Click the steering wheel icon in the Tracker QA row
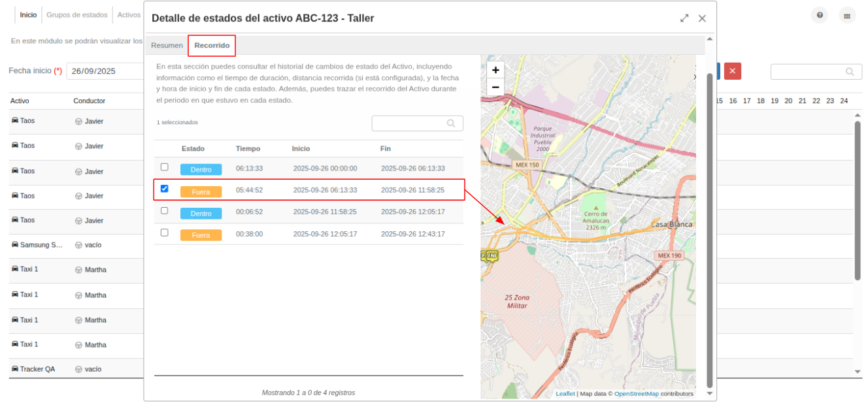Image resolution: width=868 pixels, height=407 pixels. (x=78, y=369)
